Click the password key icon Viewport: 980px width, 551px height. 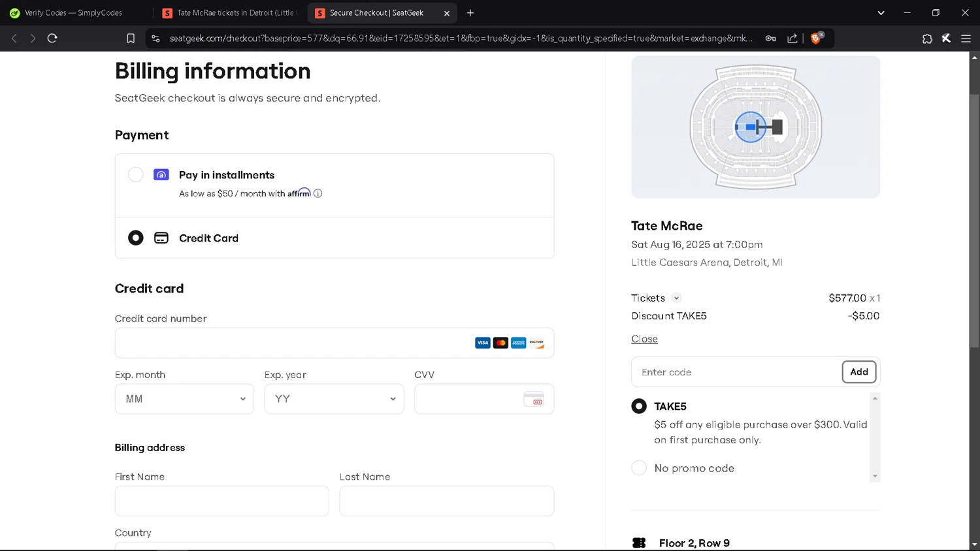[x=771, y=39]
